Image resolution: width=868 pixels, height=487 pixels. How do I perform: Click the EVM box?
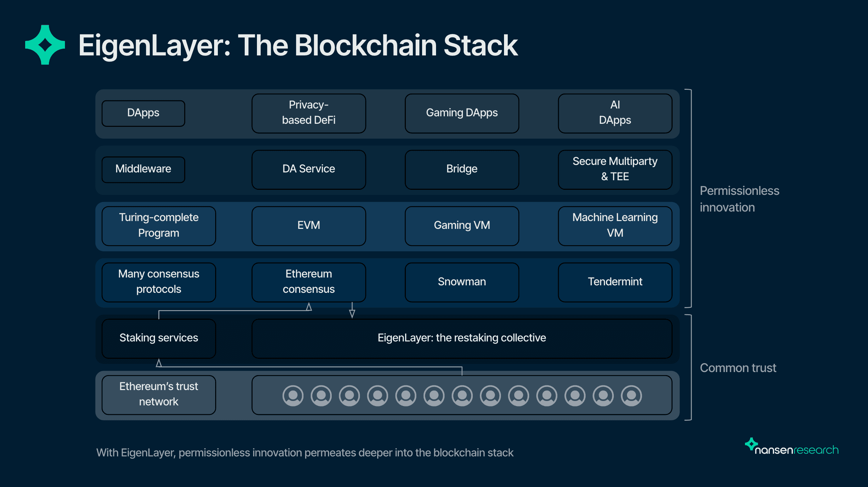[x=309, y=226]
